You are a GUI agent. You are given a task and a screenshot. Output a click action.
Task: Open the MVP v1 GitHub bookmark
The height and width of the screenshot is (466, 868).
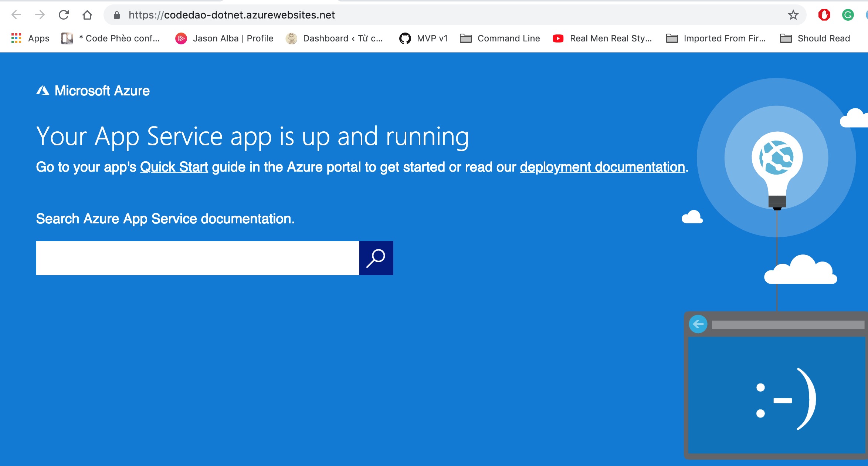click(424, 38)
